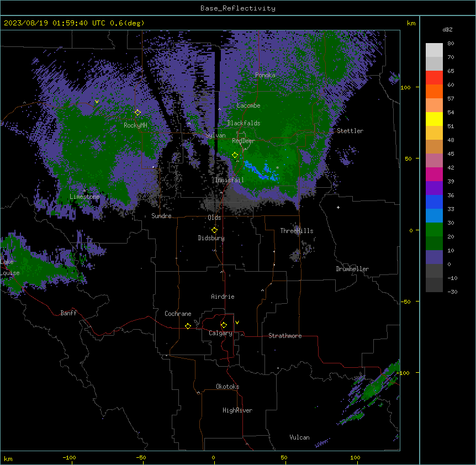Select the yellow diamond marker above Calgary label
Image resolution: width=476 pixels, height=465 pixels.
tap(224, 325)
